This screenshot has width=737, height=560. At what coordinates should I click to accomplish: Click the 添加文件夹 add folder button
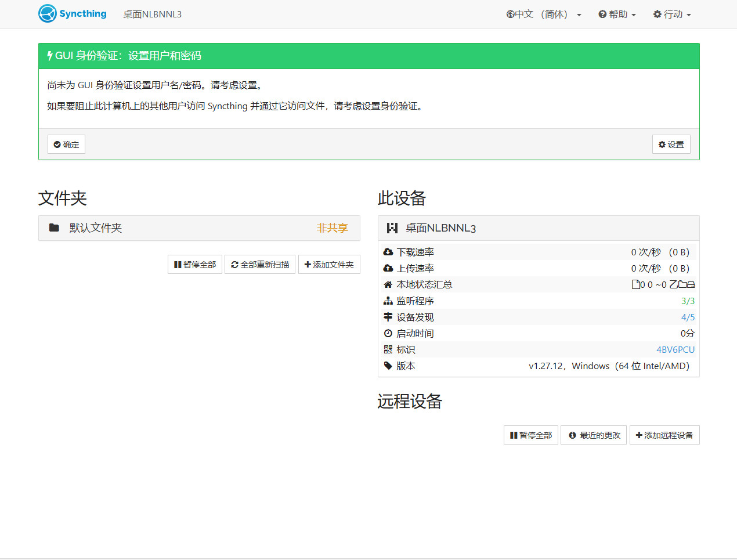click(x=329, y=265)
